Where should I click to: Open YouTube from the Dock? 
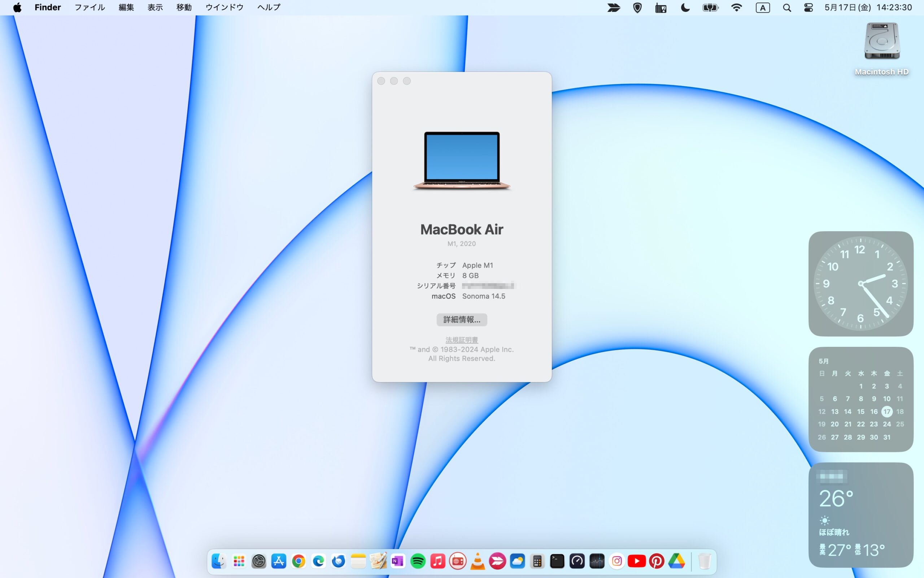click(636, 561)
